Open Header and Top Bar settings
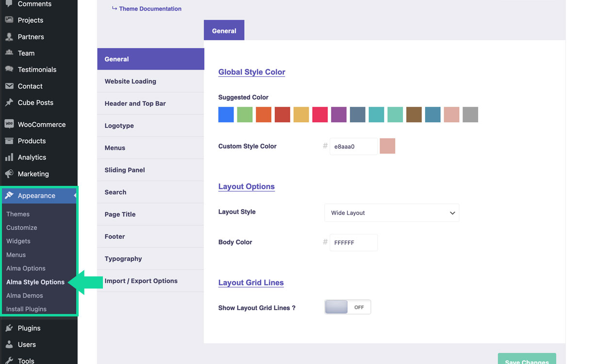Screen dimensions: 614x364 [135, 103]
